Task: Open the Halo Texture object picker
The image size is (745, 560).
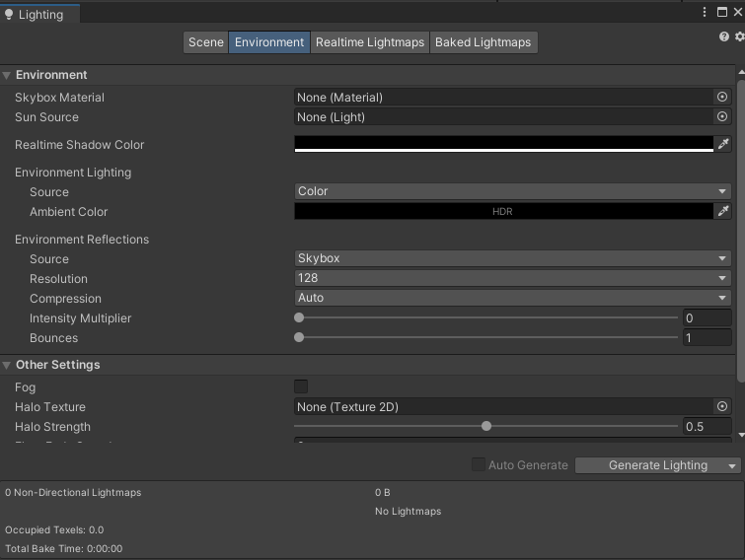Action: pos(721,406)
